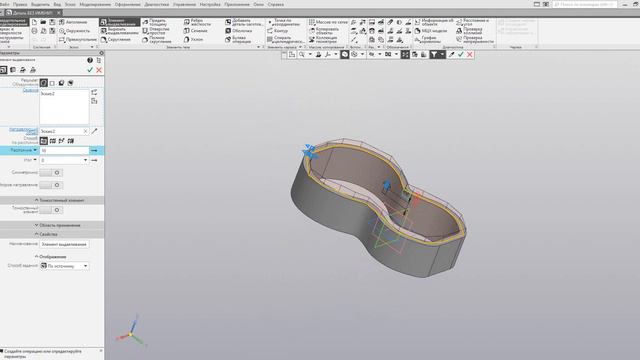Click Наименование name input field
Screen dimensions: 640x360
click(x=64, y=244)
